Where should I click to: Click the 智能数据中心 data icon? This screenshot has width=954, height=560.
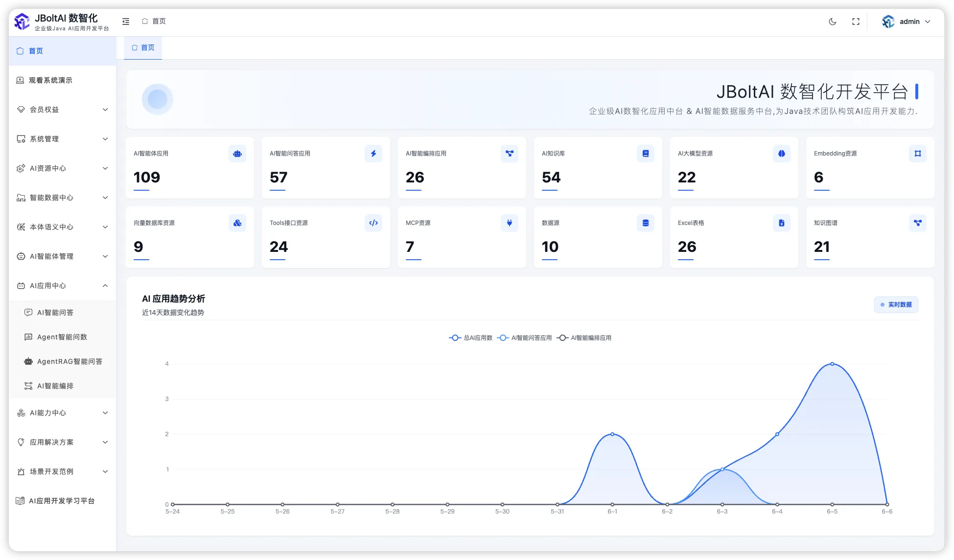(21, 198)
